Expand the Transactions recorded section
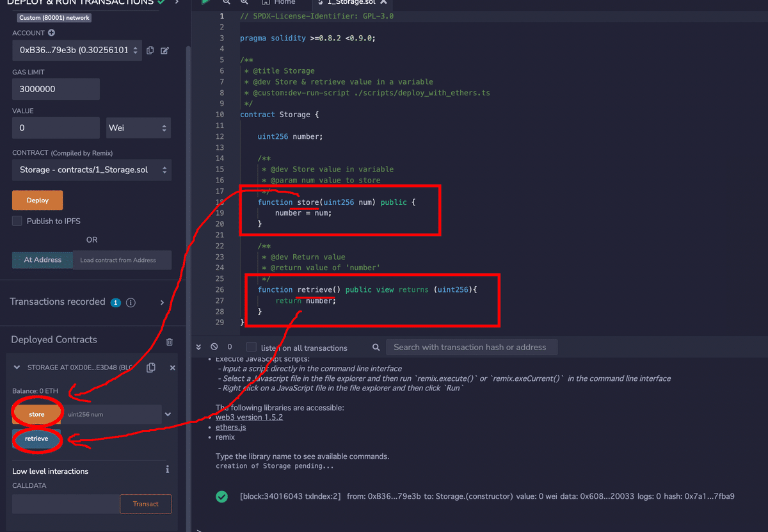768x532 pixels. tap(162, 302)
